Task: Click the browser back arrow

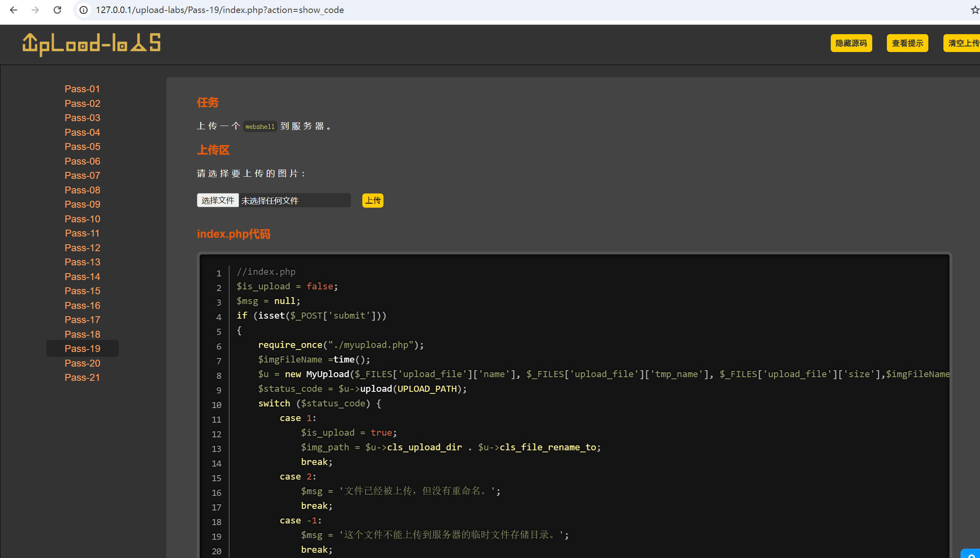Action: point(13,10)
